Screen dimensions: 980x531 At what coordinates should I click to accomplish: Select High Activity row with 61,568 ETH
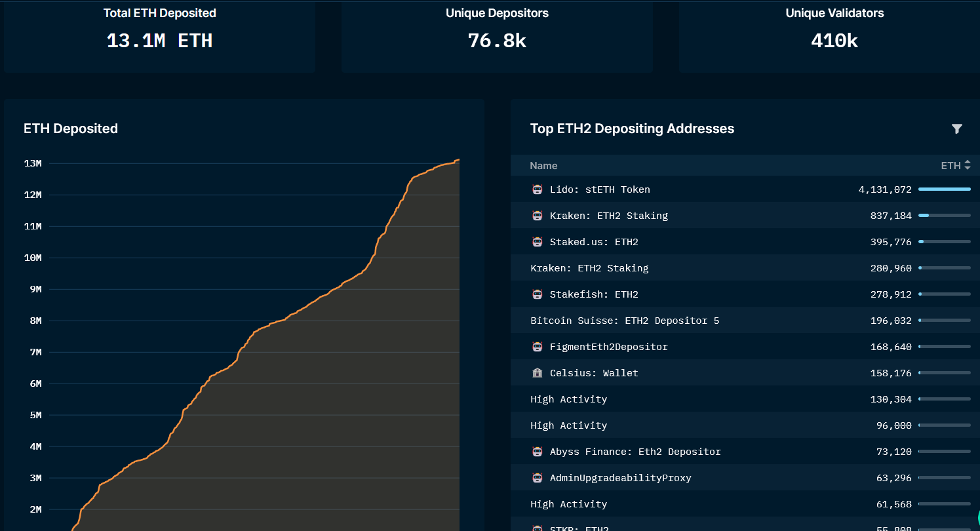tap(568, 504)
